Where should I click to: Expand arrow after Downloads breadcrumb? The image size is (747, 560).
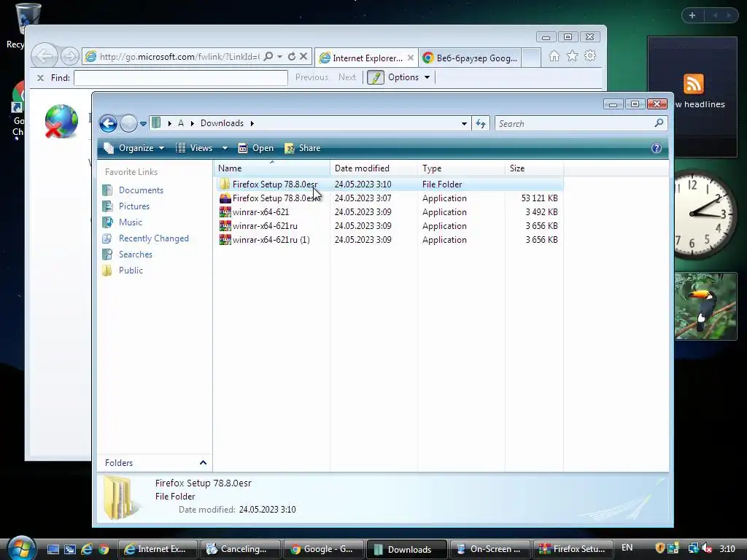click(x=252, y=123)
